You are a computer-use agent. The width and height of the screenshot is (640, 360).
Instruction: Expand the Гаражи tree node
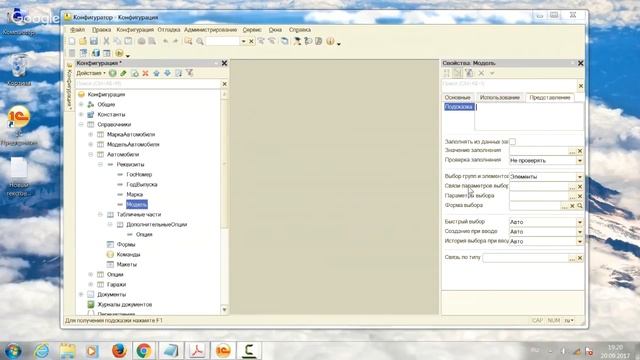pos(91,284)
